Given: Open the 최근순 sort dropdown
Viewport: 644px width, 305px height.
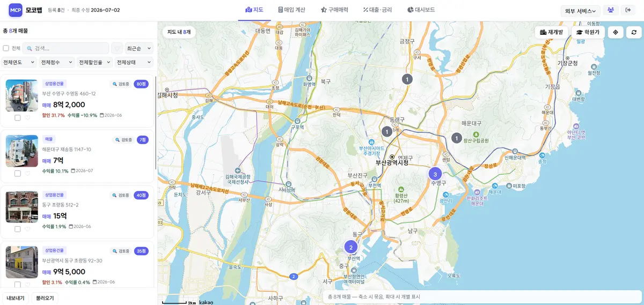Looking at the screenshot, I should click(139, 48).
